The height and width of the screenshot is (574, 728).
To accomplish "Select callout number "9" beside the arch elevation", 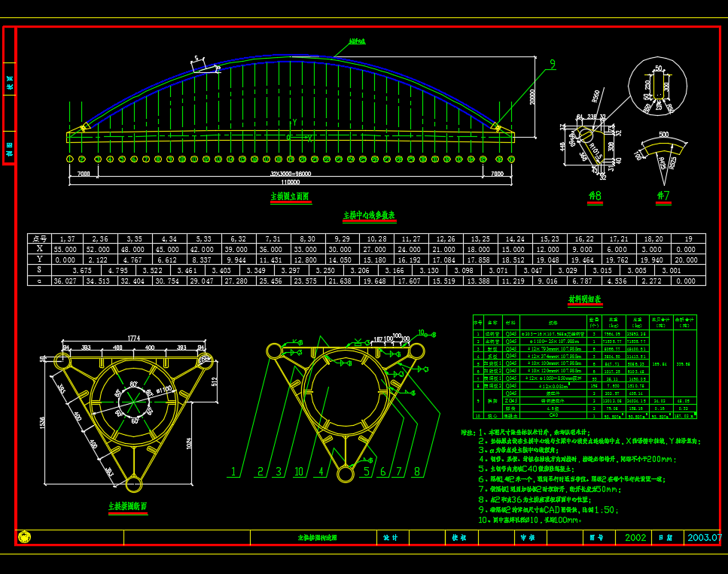I will 553,64.
